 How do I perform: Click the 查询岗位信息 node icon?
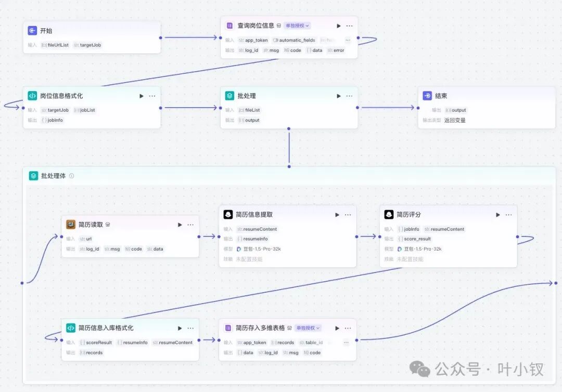[229, 26]
